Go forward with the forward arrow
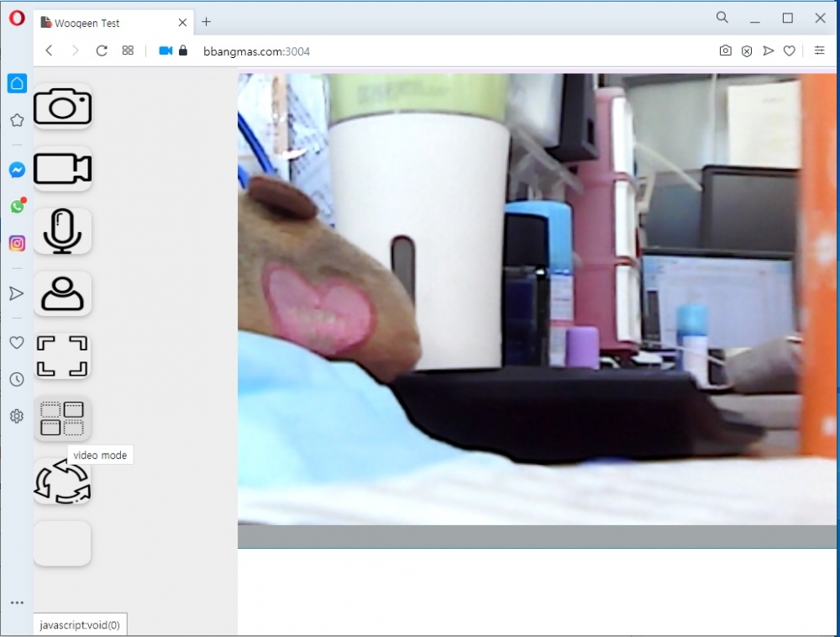The height and width of the screenshot is (637, 840). [75, 51]
